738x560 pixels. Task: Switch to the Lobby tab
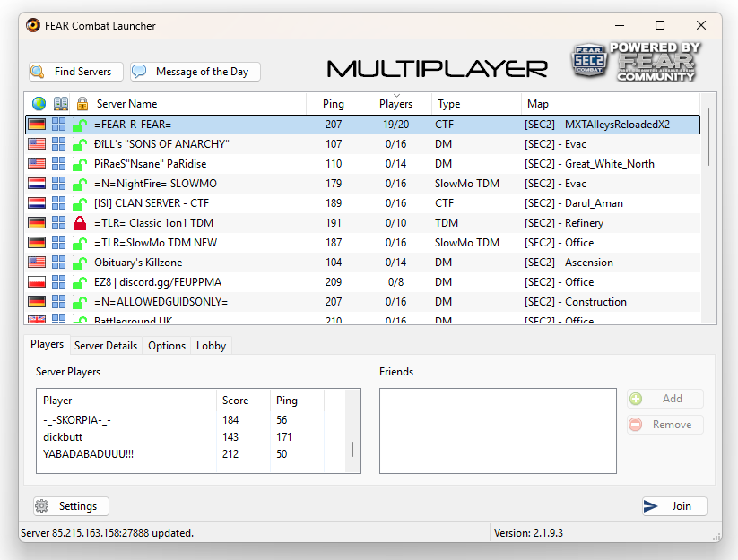tap(210, 345)
